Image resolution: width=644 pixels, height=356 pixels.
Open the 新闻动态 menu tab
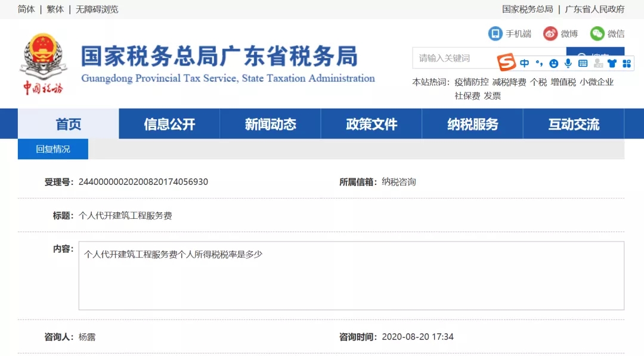point(270,123)
